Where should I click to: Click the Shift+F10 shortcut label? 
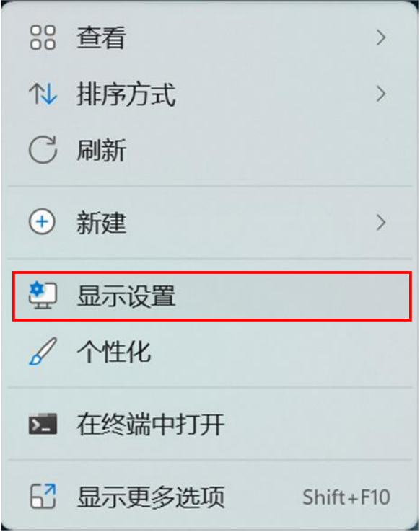346,497
